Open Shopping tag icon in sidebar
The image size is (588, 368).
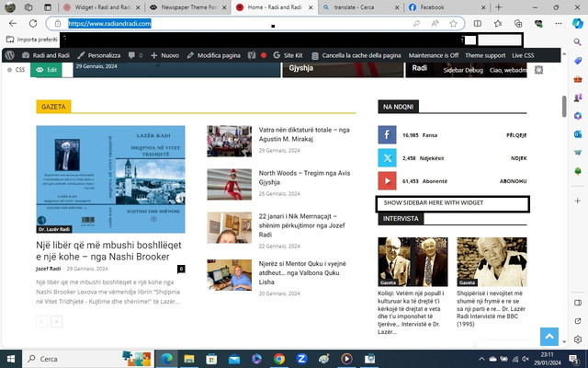coord(578,61)
